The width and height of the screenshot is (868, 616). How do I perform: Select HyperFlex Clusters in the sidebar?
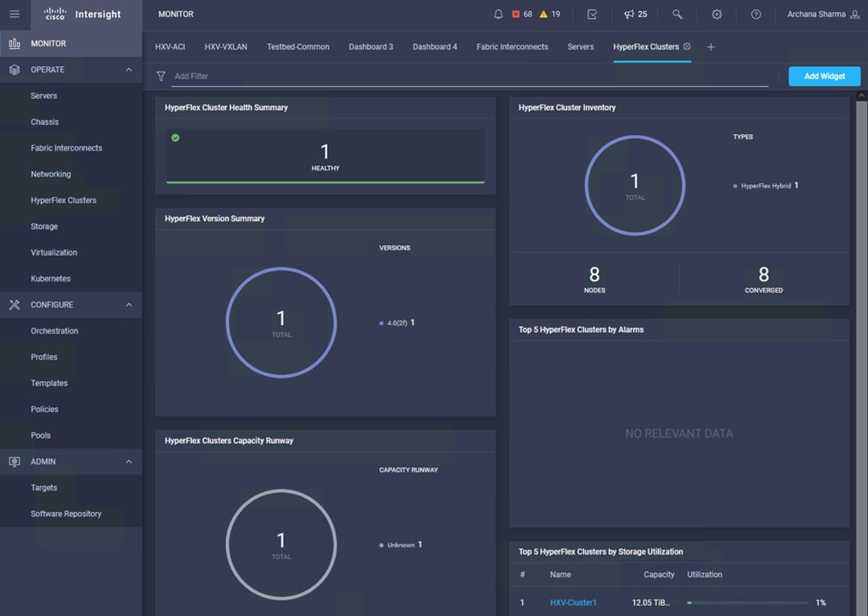coord(64,200)
